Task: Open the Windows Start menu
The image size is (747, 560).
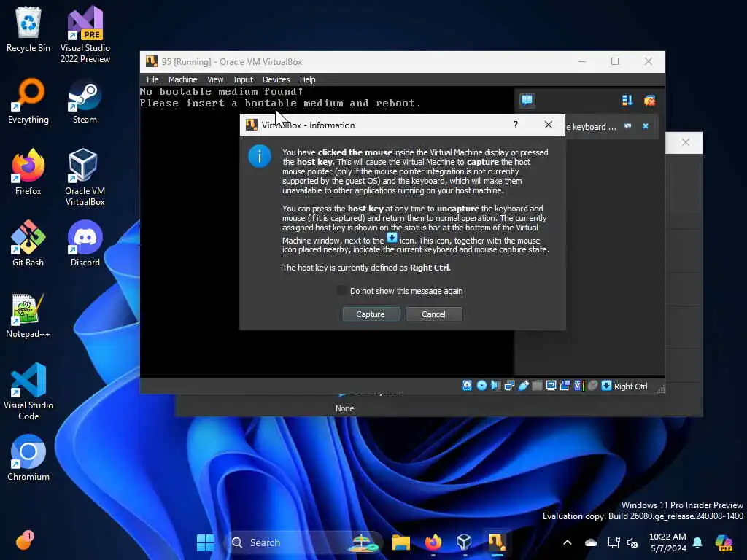Action: click(205, 542)
